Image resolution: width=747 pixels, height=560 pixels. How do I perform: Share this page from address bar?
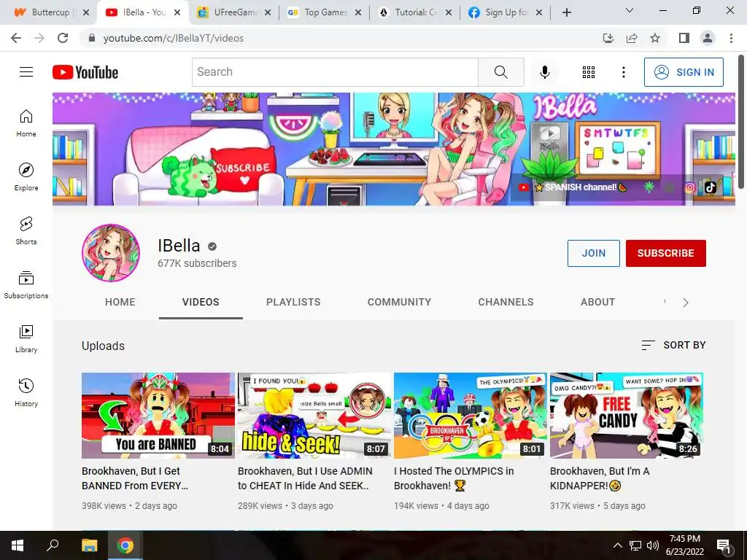pyautogui.click(x=632, y=38)
